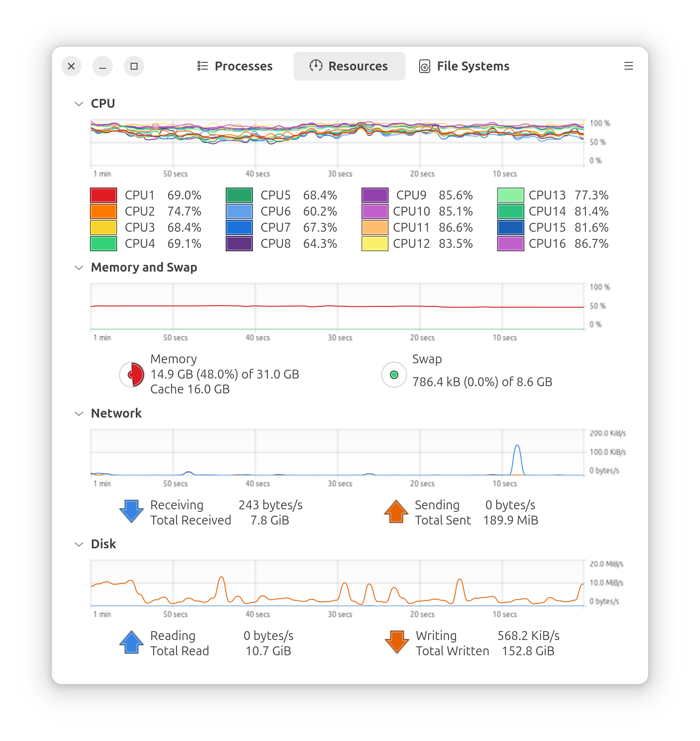Click the CPU16 color swatch

tap(511, 244)
